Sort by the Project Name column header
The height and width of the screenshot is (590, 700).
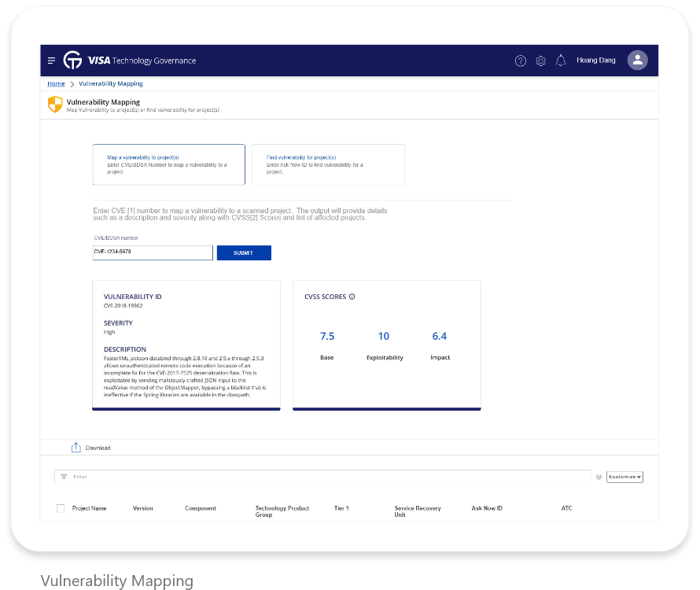90,508
